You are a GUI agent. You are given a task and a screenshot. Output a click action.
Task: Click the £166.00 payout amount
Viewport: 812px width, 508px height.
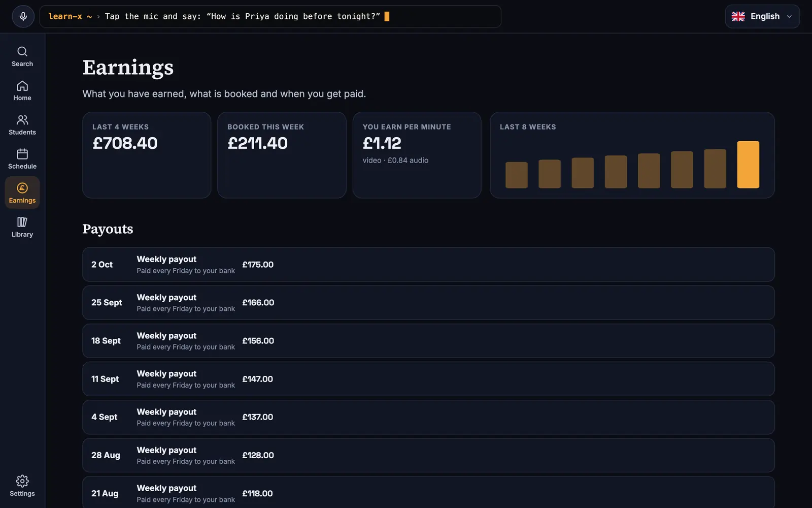tap(258, 303)
